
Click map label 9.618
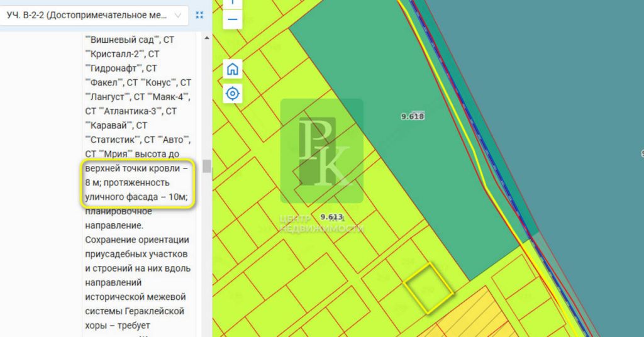click(413, 116)
